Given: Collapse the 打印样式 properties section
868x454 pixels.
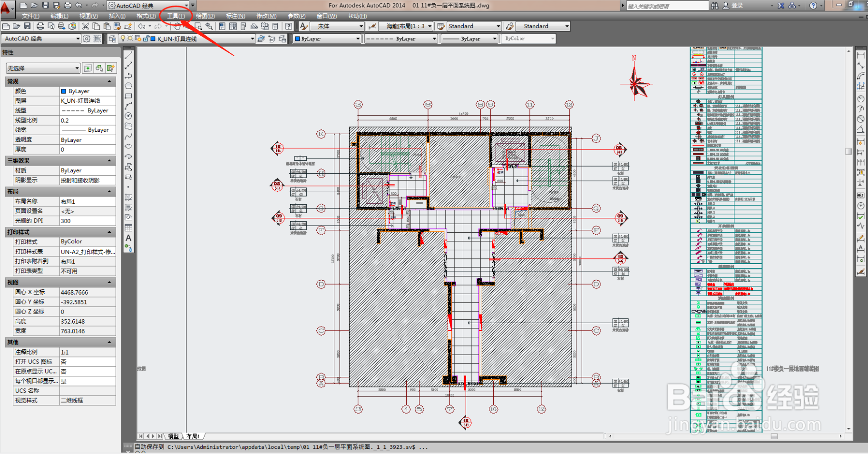Looking at the screenshot, I should click(109, 232).
